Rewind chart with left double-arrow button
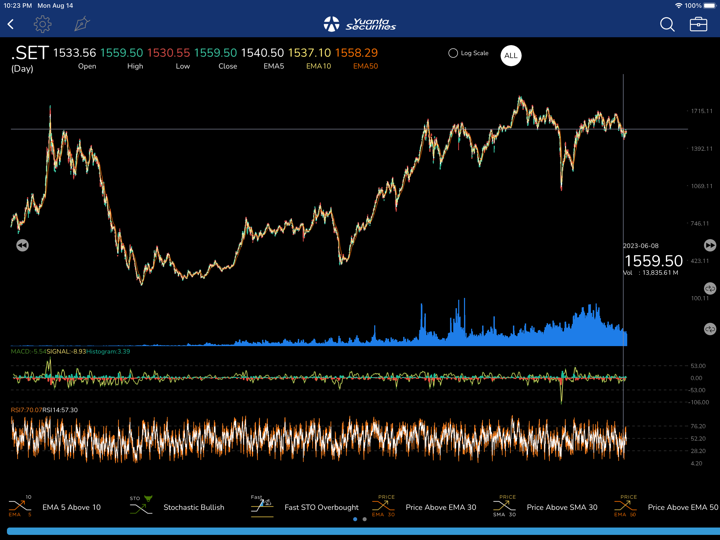Screen dimensions: 720x540 coord(22,245)
